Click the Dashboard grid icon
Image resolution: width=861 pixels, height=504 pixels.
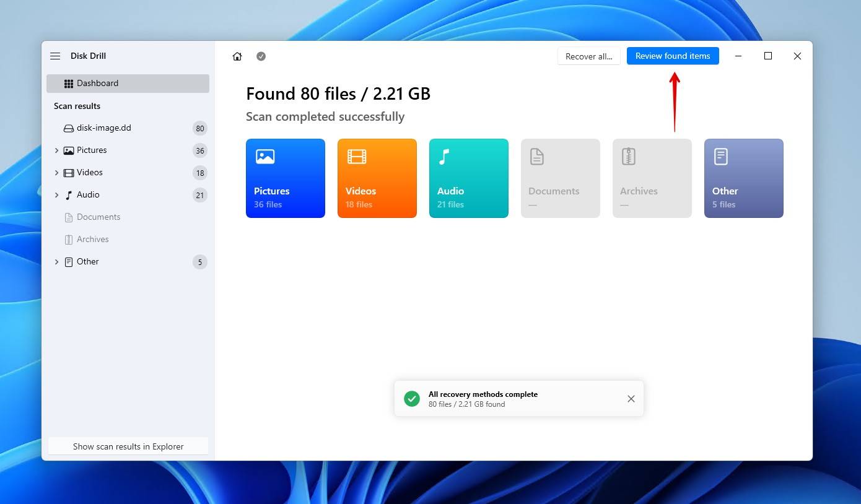point(69,84)
